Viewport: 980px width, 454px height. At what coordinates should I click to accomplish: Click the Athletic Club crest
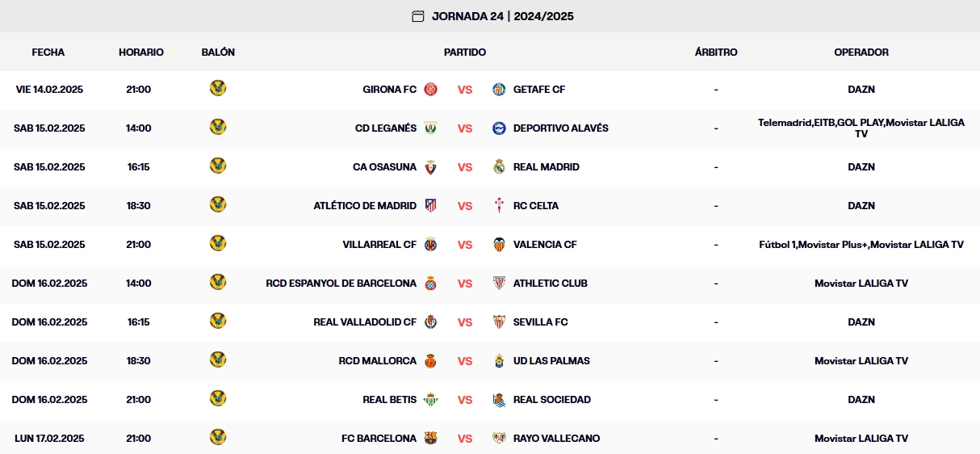[x=499, y=284]
